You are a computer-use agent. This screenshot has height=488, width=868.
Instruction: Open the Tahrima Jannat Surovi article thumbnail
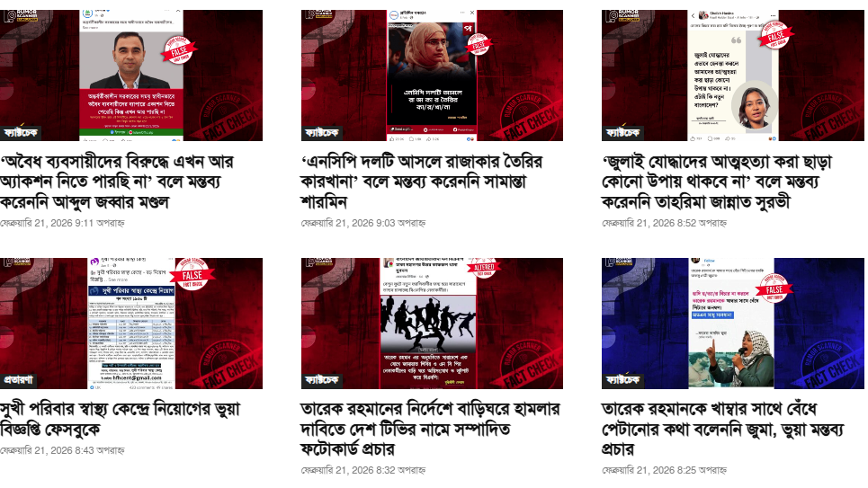point(733,75)
